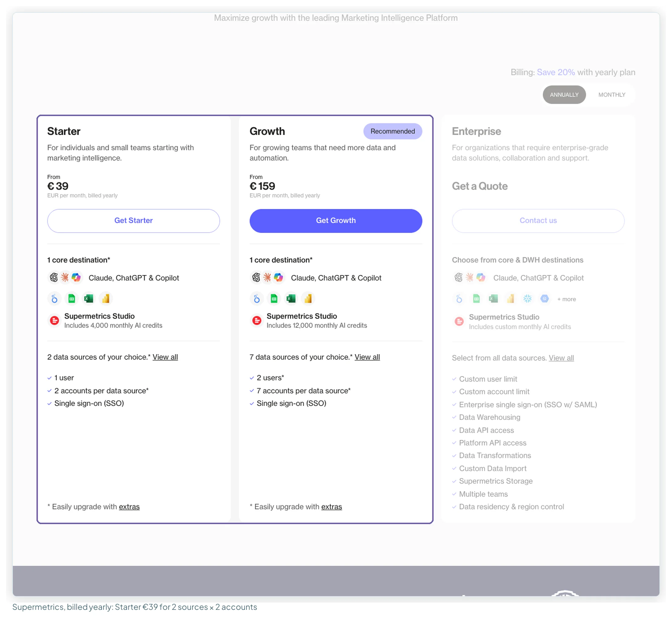Screen dimensions: 672x619
Task: Click 'Platform API access' feature text
Action: pos(493,443)
